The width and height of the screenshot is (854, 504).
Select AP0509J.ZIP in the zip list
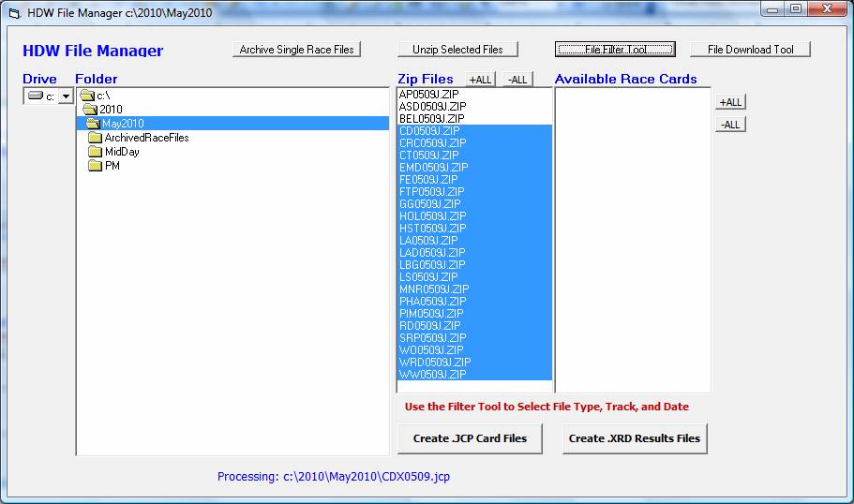point(429,95)
